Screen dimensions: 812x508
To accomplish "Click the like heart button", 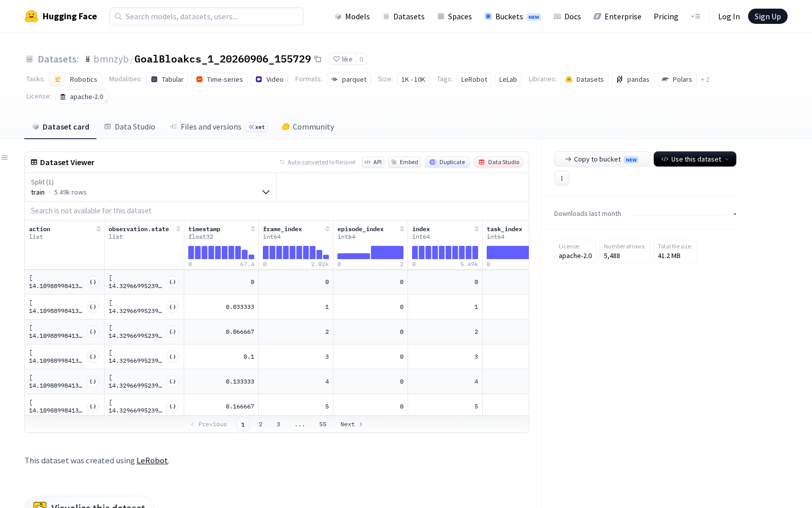I will click(x=343, y=59).
